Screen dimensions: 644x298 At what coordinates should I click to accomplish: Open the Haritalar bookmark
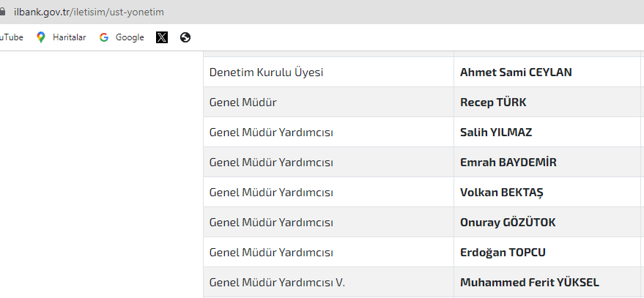click(69, 37)
